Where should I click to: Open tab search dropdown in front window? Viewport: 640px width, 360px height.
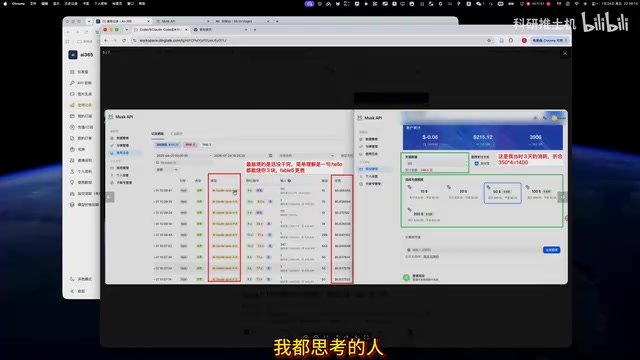pos(126,30)
